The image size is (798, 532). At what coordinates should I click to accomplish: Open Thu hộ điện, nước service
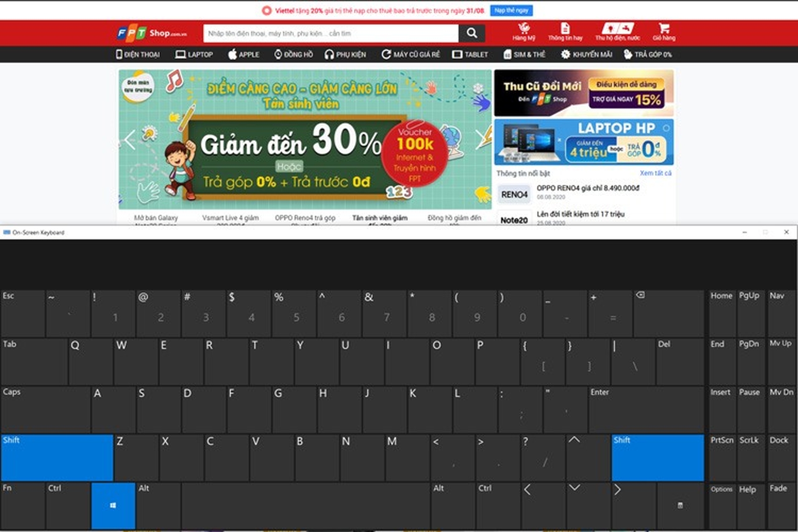coord(618,32)
